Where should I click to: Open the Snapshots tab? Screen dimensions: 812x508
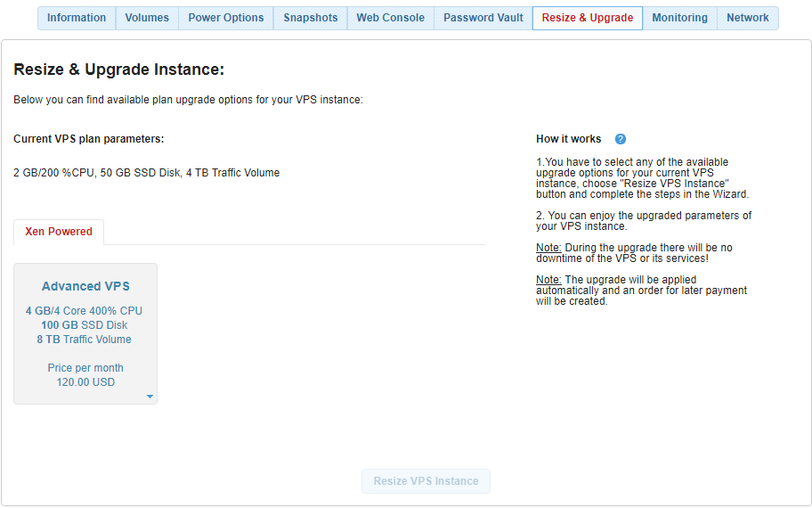tap(311, 18)
